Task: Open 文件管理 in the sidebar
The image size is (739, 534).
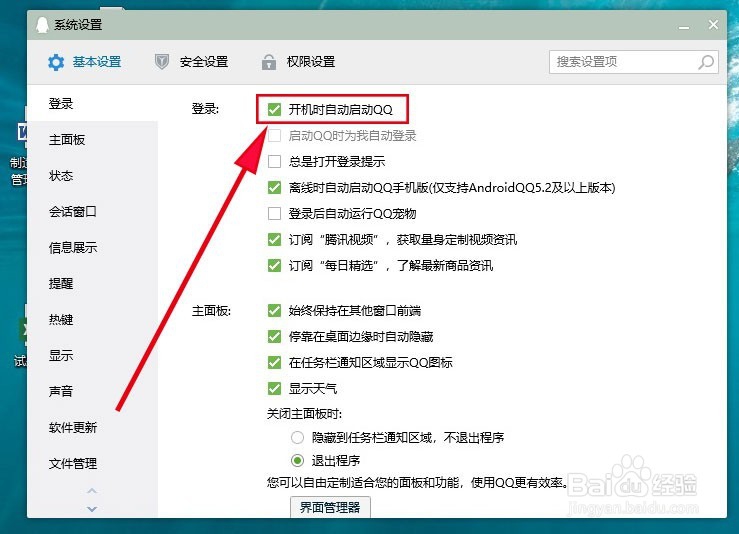Action: 73,463
